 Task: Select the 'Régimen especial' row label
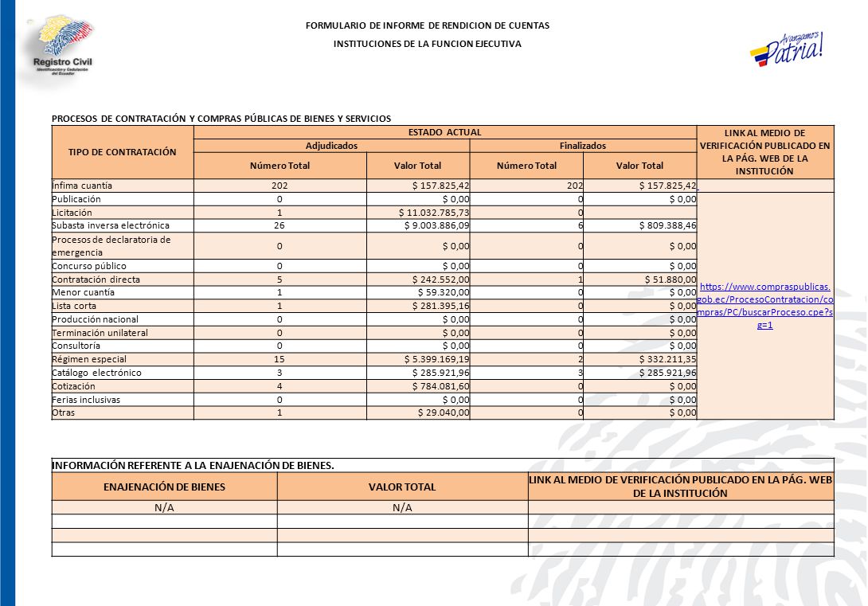89,359
